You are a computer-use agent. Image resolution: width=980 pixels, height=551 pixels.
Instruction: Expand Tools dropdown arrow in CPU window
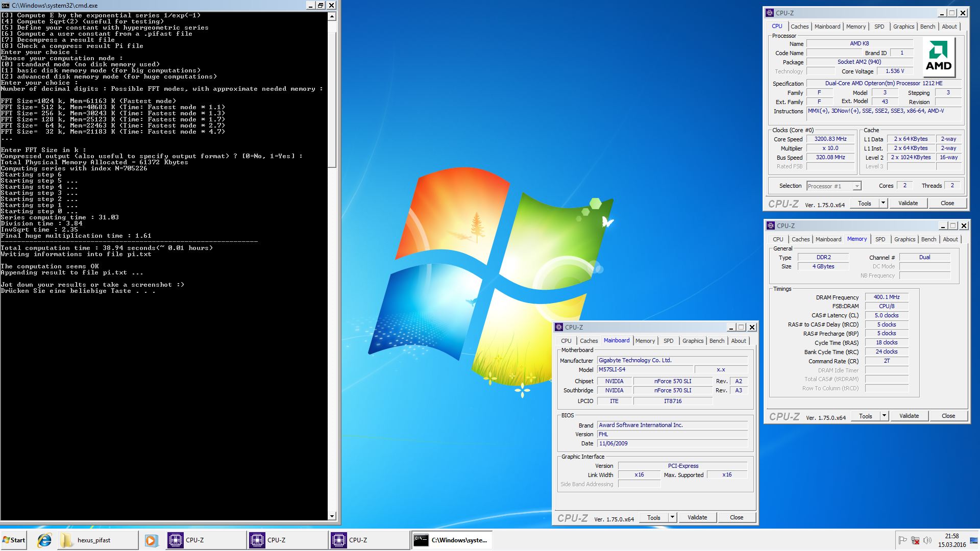coord(883,203)
